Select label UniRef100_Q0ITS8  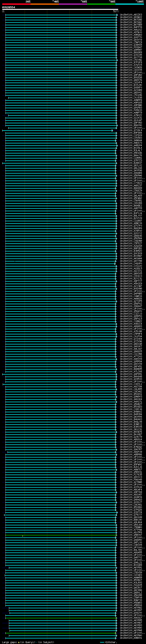(131, 57)
